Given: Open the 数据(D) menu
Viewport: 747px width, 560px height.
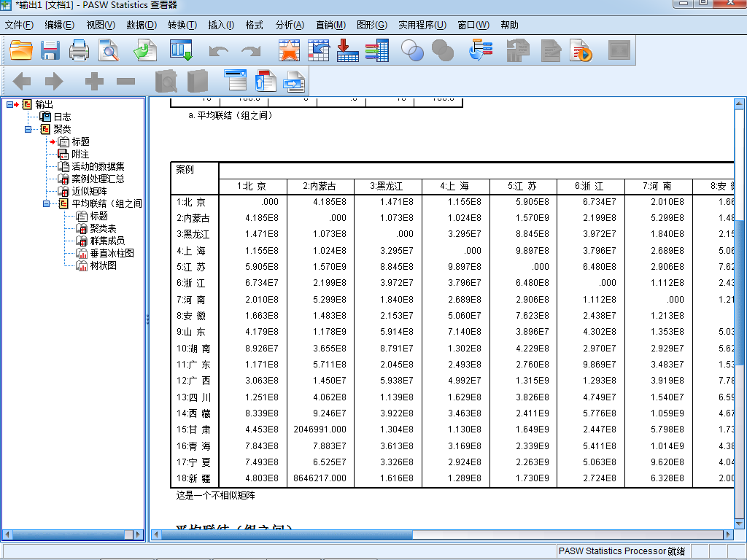Looking at the screenshot, I should click(142, 25).
